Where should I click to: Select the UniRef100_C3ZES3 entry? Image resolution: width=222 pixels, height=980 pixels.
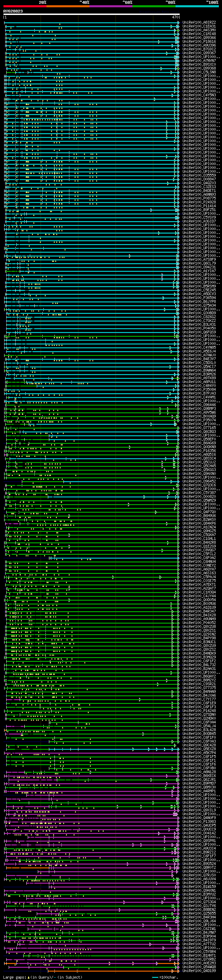pyautogui.click(x=199, y=187)
